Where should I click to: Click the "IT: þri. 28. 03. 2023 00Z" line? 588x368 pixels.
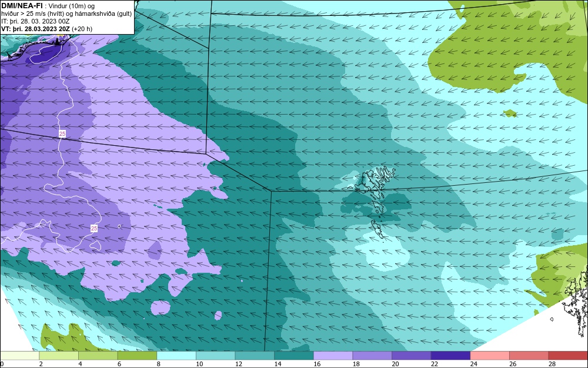pos(35,21)
